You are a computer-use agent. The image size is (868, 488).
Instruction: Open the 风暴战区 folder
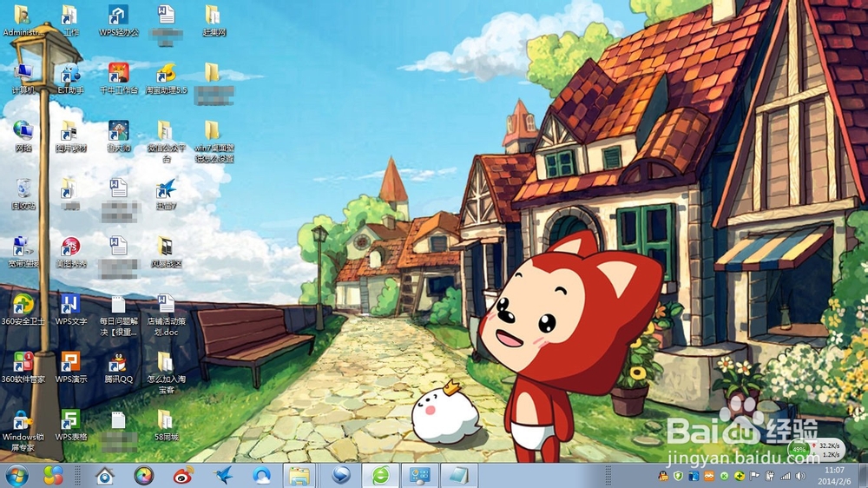[x=166, y=252]
